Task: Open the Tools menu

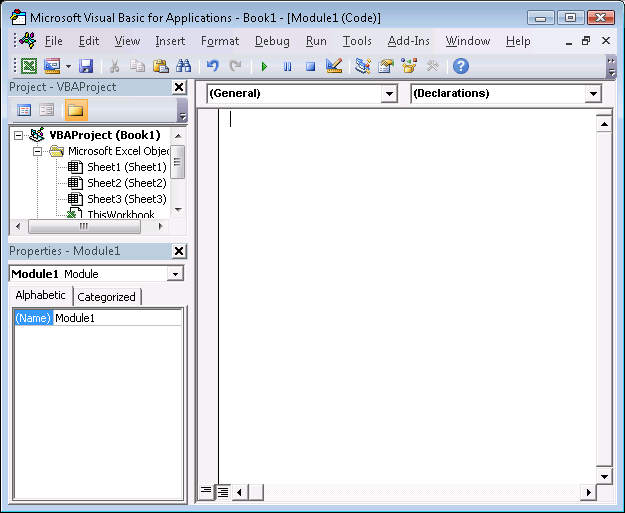Action: (357, 41)
